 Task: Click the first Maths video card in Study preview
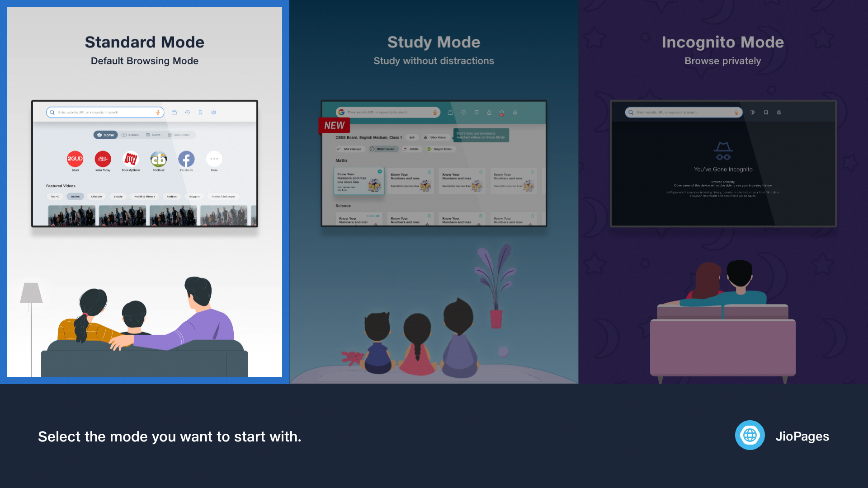(359, 181)
